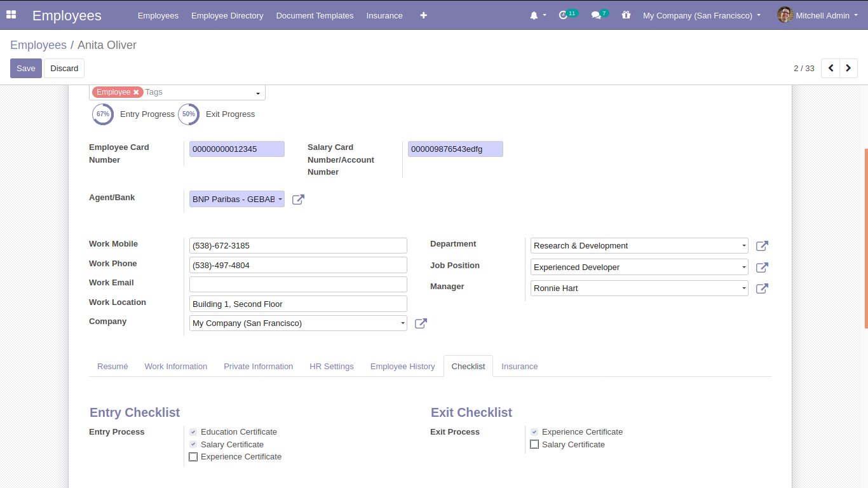
Task: Open external link for Agent/Bank
Action: click(298, 200)
